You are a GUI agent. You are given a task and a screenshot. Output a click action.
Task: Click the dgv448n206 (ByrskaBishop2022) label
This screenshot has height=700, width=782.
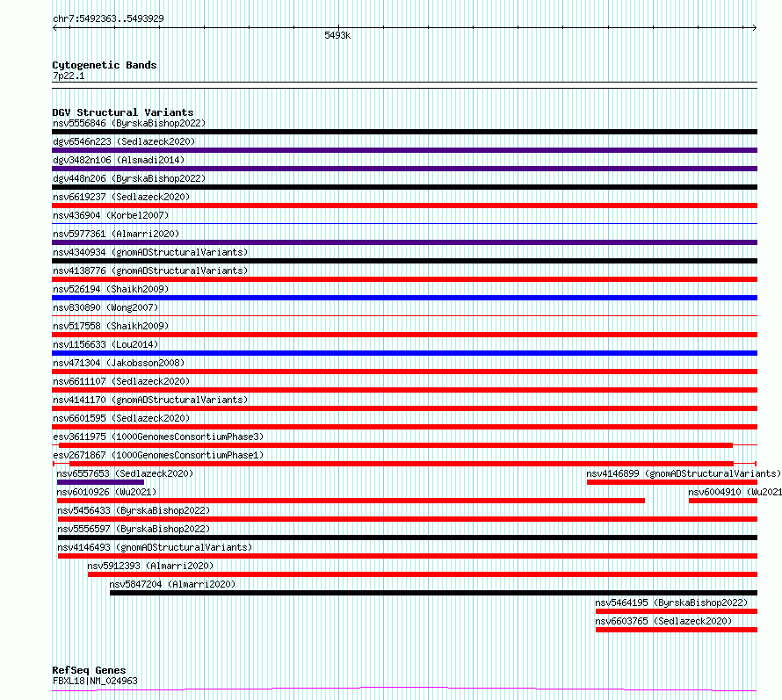click(x=129, y=178)
